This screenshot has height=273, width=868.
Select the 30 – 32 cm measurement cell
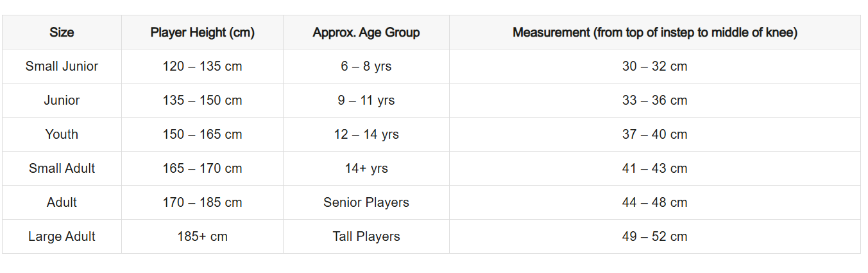coord(654,66)
